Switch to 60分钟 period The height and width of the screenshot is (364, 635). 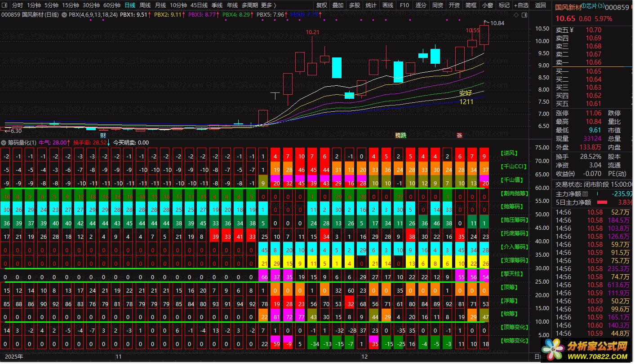click(x=112, y=5)
